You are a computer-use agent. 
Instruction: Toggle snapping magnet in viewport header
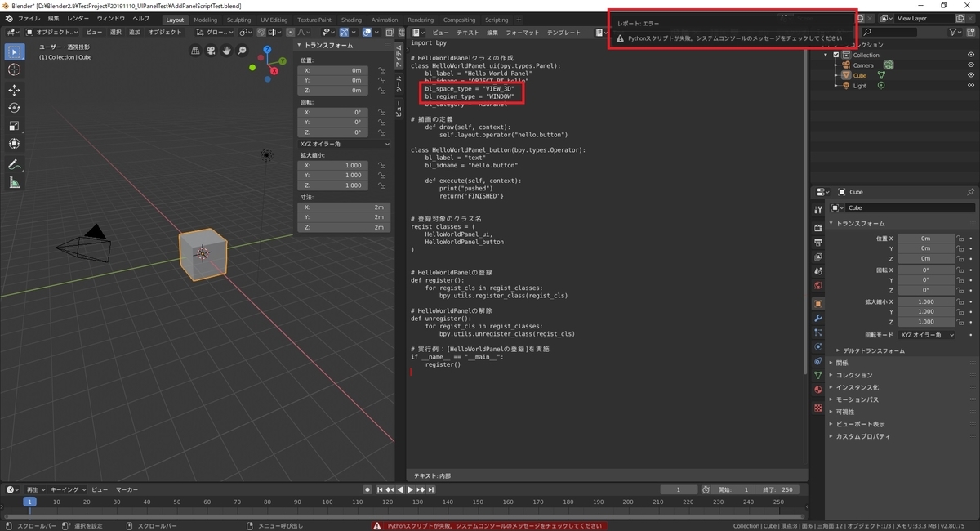click(261, 32)
